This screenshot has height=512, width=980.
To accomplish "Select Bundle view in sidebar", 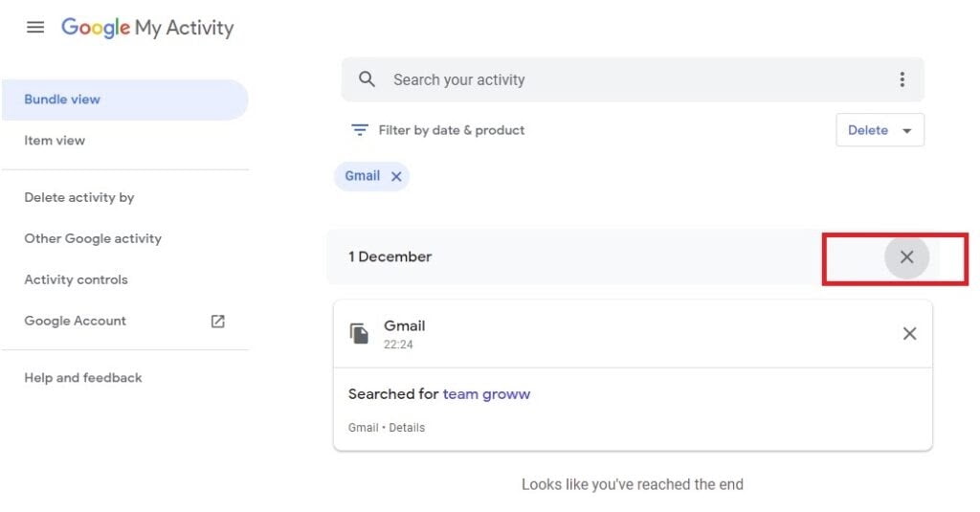I will [62, 100].
